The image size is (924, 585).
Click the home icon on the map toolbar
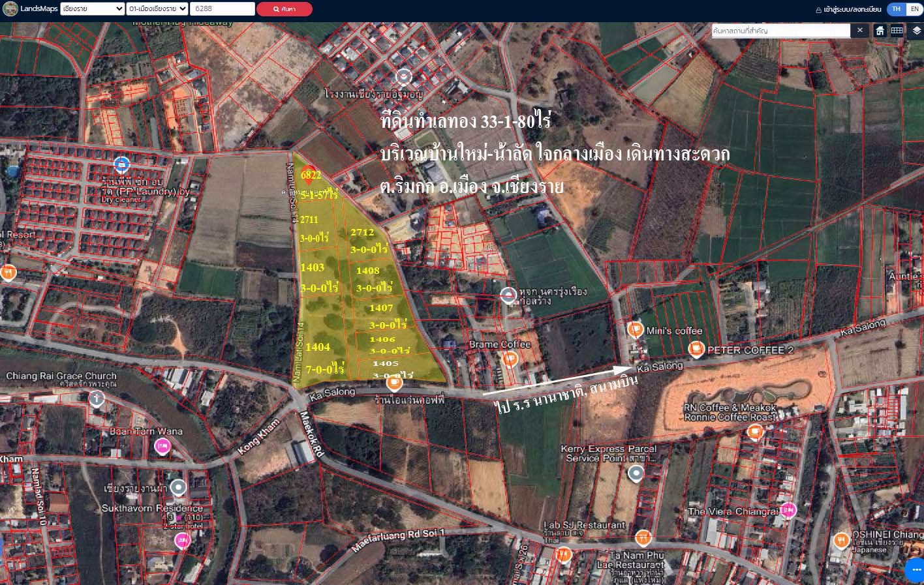point(880,31)
